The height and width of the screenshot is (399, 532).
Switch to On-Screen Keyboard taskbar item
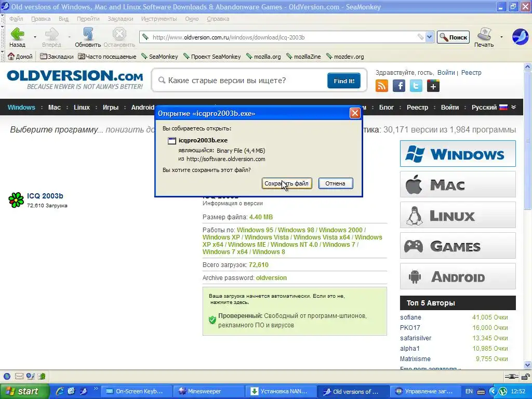[x=137, y=391]
